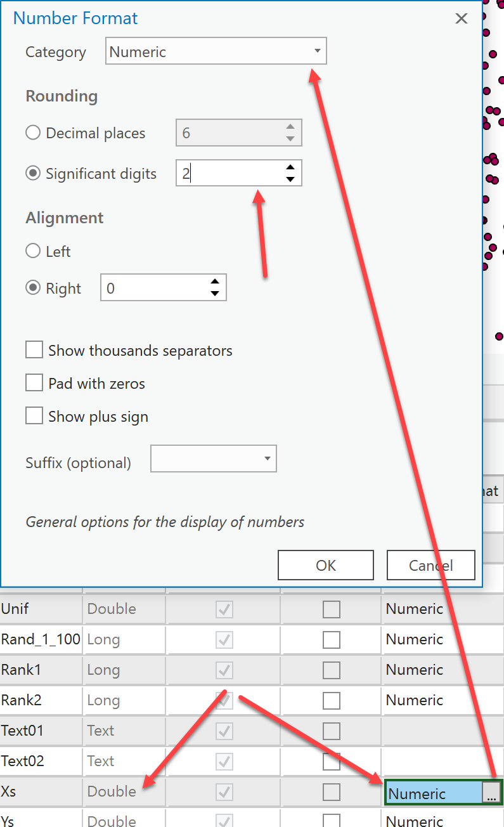Tick the unchecked checkbox in the Unif row
Image resolution: width=504 pixels, height=827 pixels.
332,609
